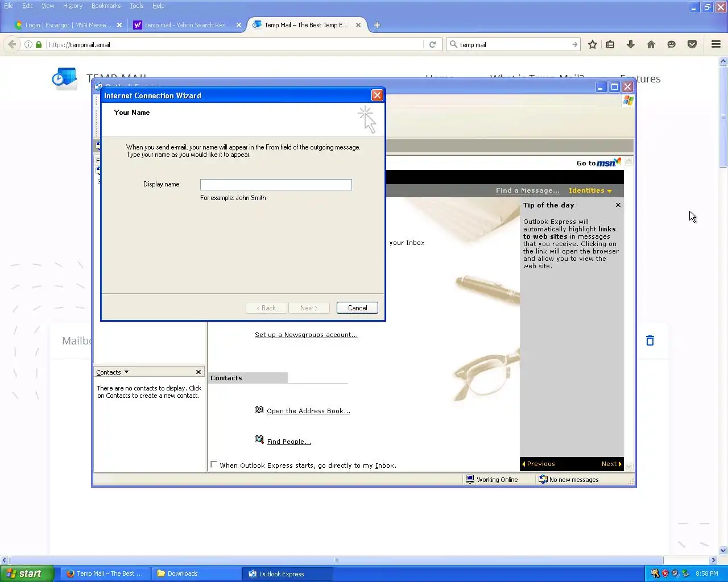Viewport: 728px width, 582px height.
Task: Open the View menu
Action: click(48, 6)
